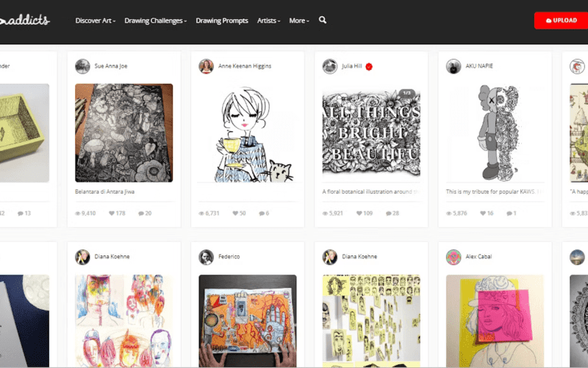588x368 pixels.
Task: Click the Doodle Addicts logo
Action: 25,20
